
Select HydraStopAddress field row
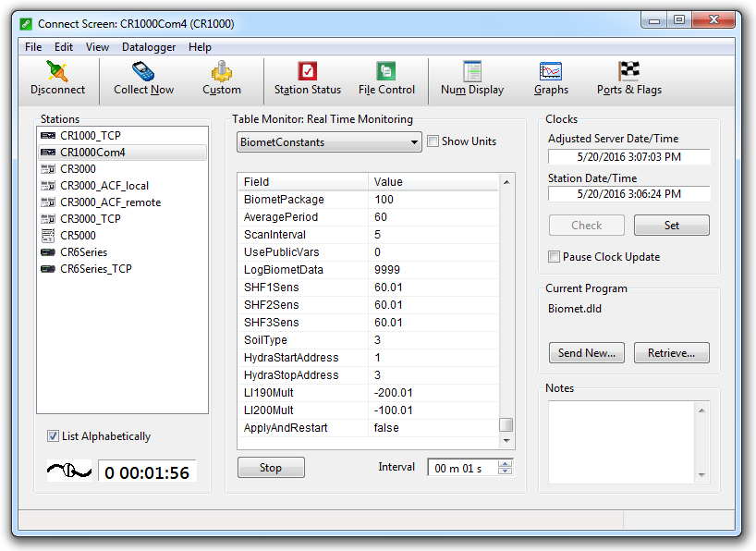[369, 375]
